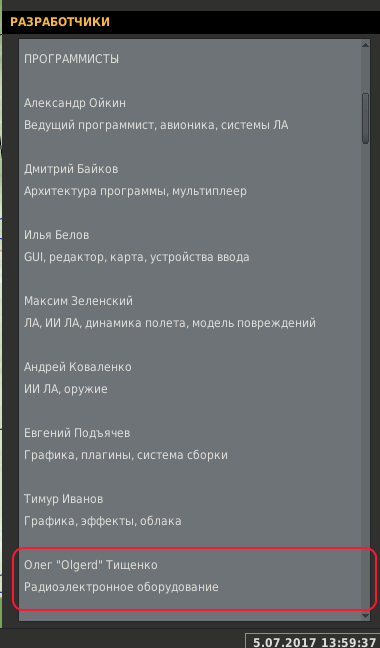Select the РАЗРАБОТЧИКИ title header
The image size is (380, 648).
coord(60,22)
